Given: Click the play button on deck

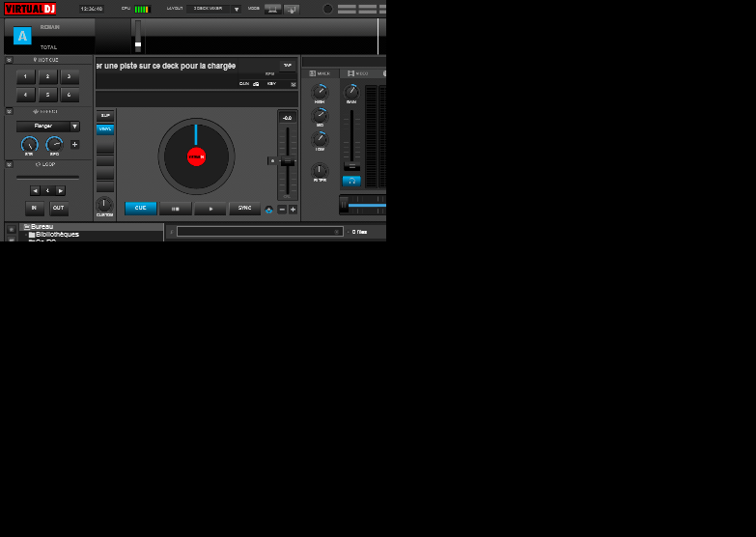Looking at the screenshot, I should (x=210, y=209).
